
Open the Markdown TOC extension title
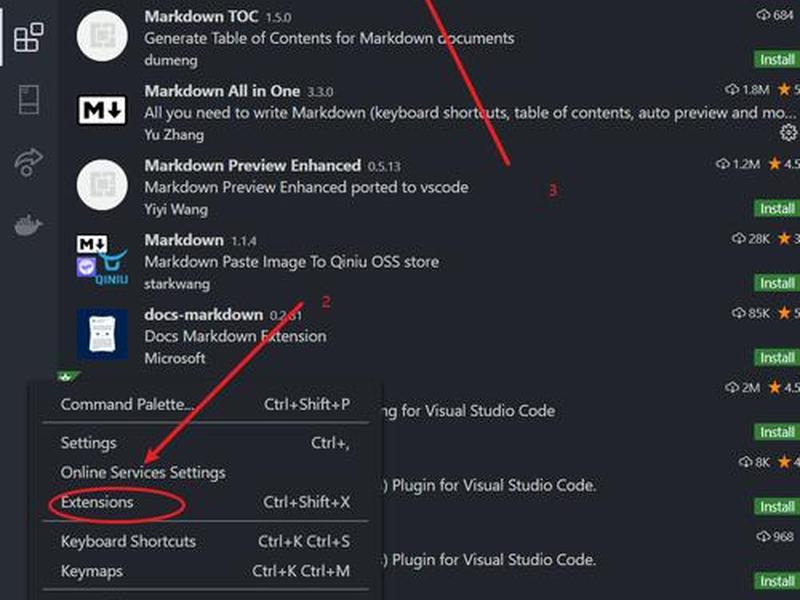click(201, 16)
